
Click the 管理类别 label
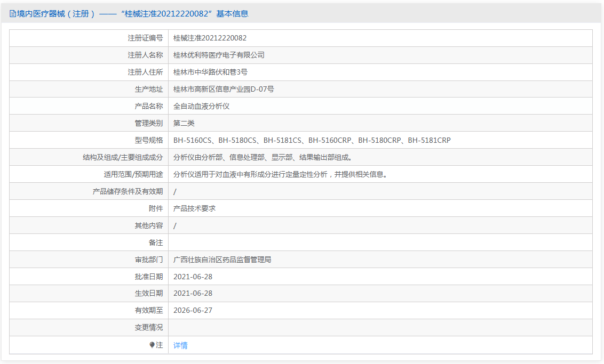click(149, 123)
